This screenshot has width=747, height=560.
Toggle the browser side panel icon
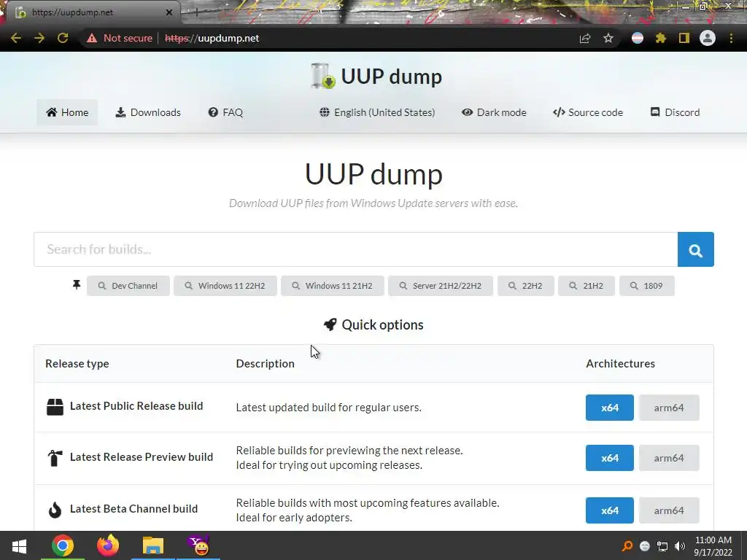point(684,38)
